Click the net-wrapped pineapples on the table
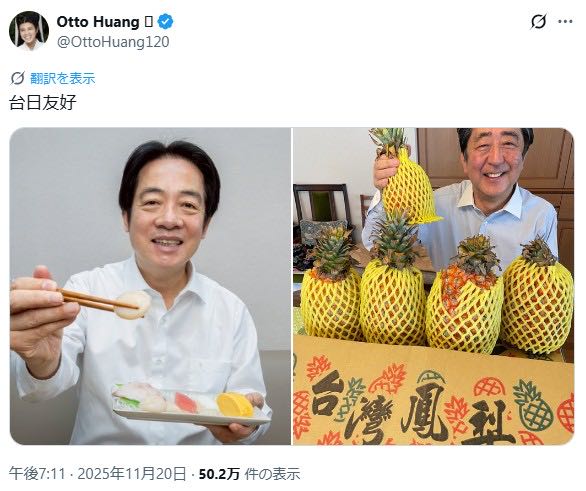 [437, 291]
